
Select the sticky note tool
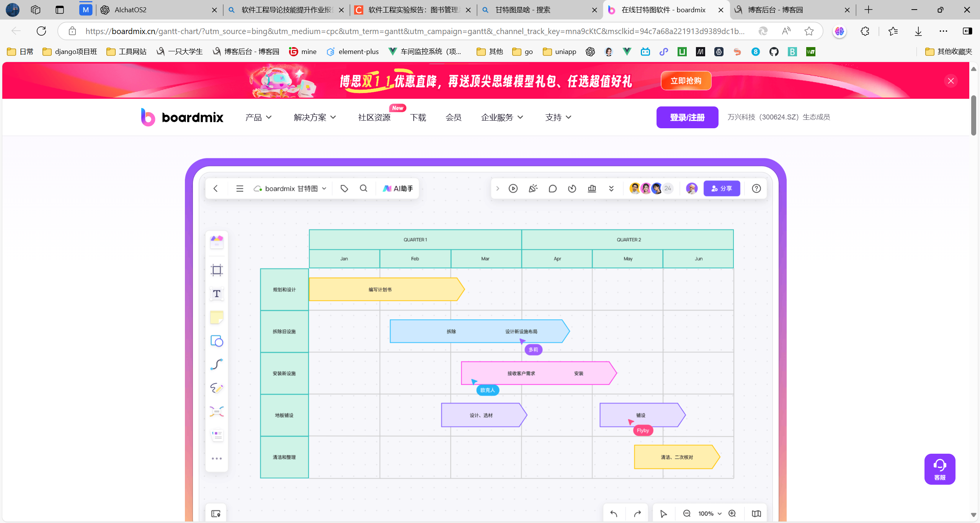217,317
